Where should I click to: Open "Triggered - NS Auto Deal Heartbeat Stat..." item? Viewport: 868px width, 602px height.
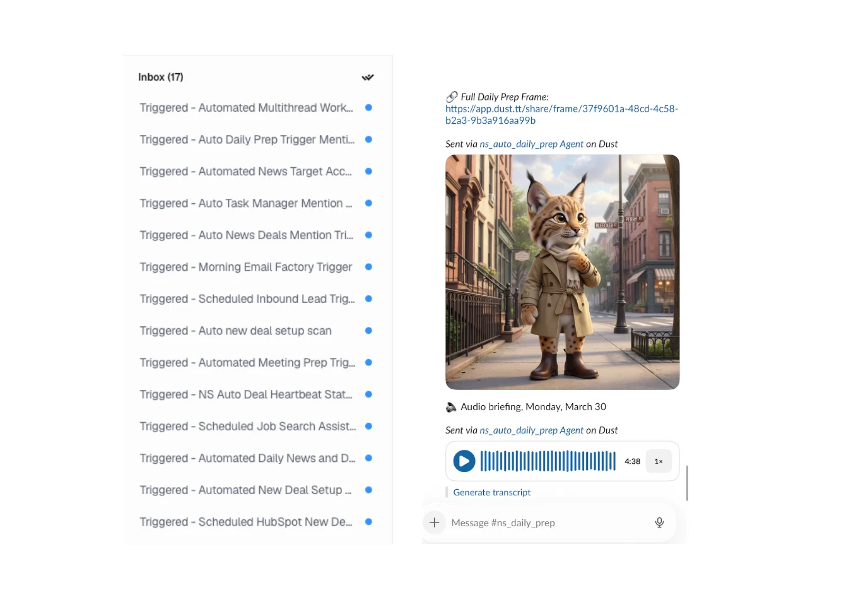click(246, 394)
